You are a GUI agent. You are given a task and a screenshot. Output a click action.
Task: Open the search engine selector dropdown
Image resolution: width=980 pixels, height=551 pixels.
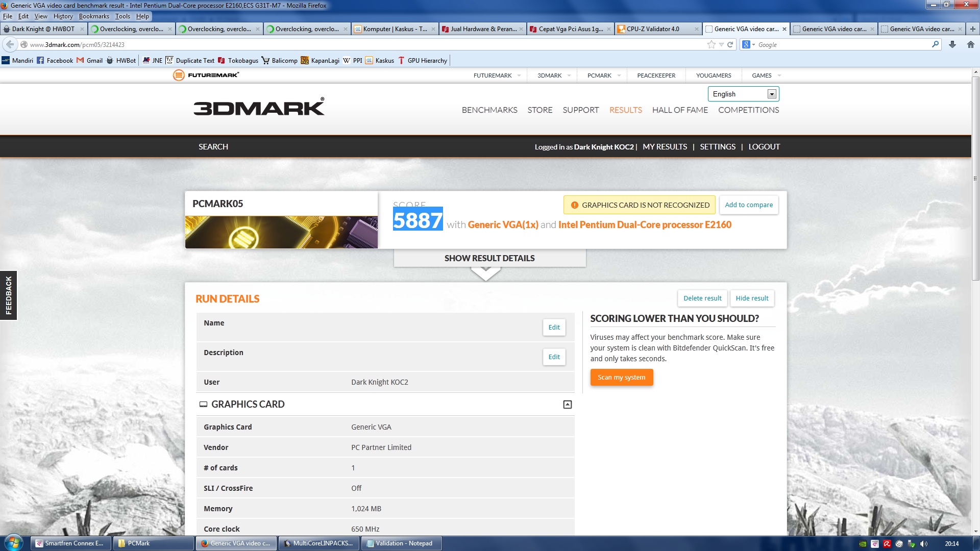point(748,44)
